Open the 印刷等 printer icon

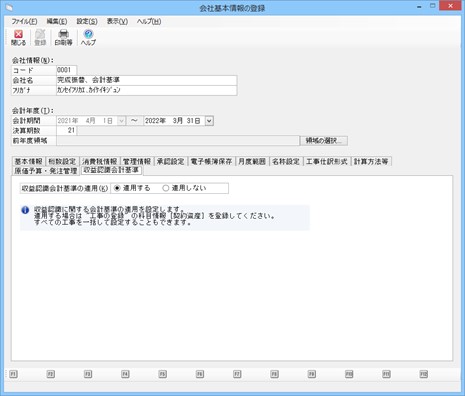point(63,34)
